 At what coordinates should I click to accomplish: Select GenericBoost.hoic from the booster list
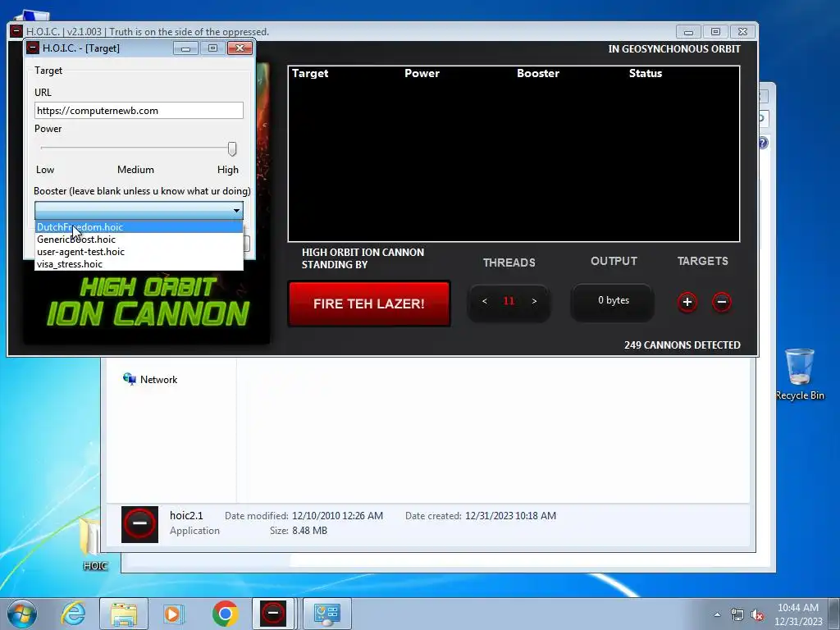coord(139,240)
